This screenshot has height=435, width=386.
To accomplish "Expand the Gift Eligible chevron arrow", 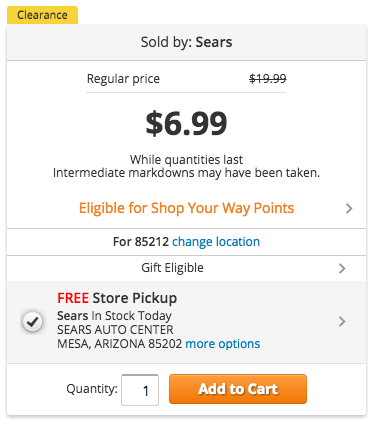I will (342, 268).
